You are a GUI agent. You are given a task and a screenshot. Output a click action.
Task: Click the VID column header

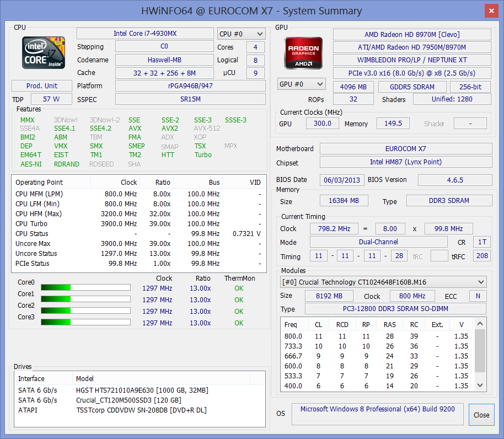coord(244,182)
